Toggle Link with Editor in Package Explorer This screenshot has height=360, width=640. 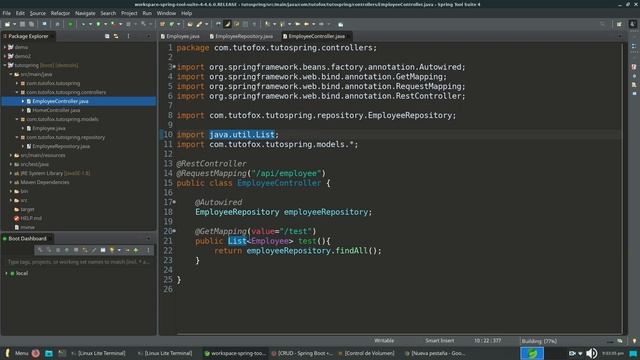coord(116,36)
